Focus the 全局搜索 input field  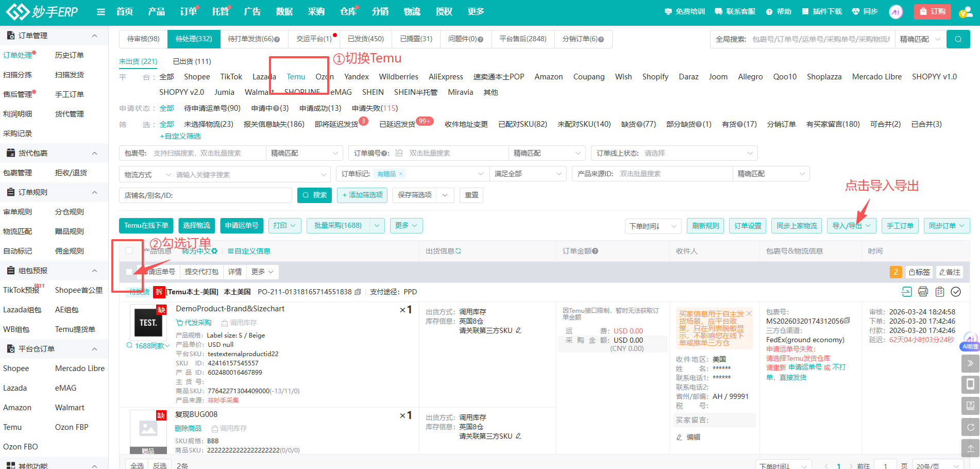click(x=821, y=39)
